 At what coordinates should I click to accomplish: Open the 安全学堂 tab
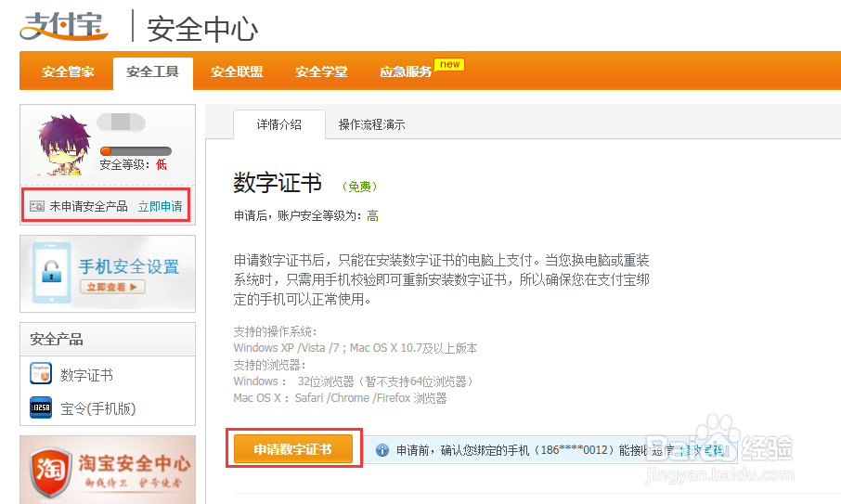[x=321, y=71]
